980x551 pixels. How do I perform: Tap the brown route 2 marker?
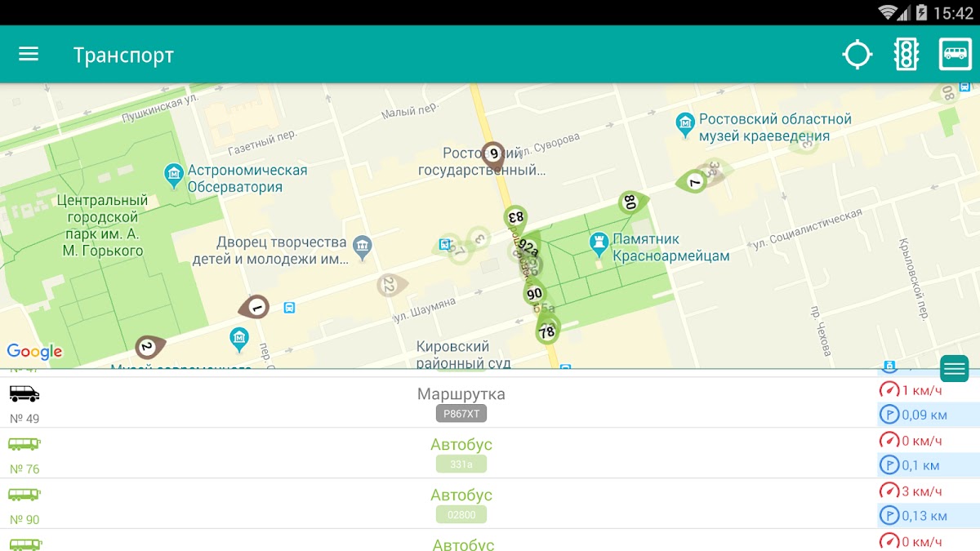(148, 347)
